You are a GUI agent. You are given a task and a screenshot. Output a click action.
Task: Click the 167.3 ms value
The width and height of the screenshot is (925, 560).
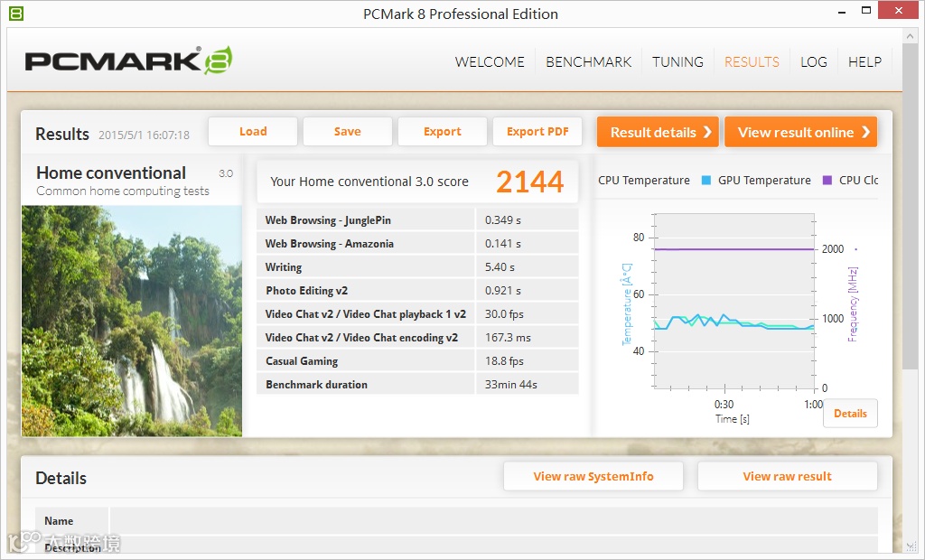(508, 338)
